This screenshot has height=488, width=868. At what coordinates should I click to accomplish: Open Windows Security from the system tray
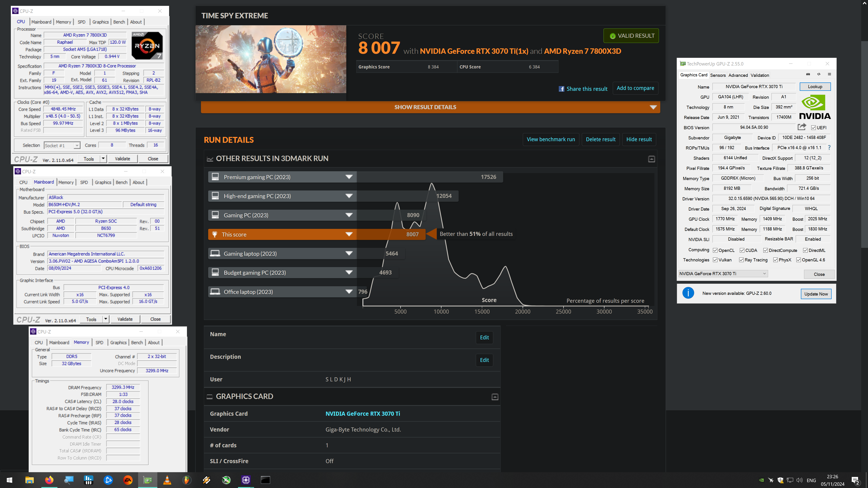(780, 480)
